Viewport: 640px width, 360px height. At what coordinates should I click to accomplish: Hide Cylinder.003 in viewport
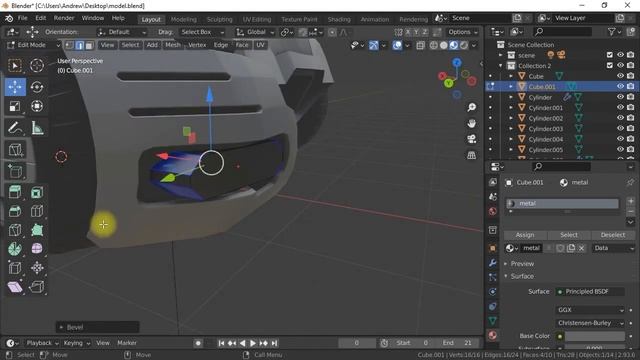tap(620, 129)
